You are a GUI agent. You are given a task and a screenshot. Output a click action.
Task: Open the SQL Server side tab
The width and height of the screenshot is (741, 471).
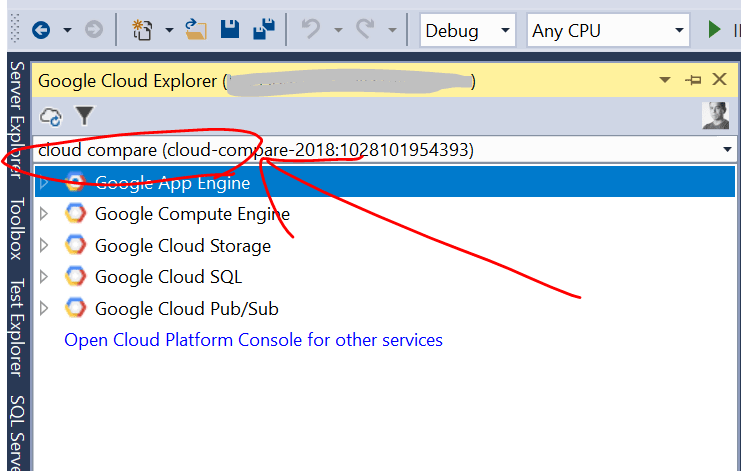pos(17,432)
